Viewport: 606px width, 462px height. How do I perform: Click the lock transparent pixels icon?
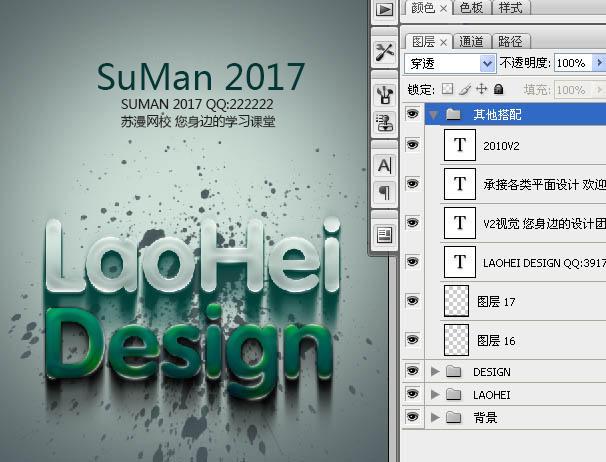click(x=447, y=90)
